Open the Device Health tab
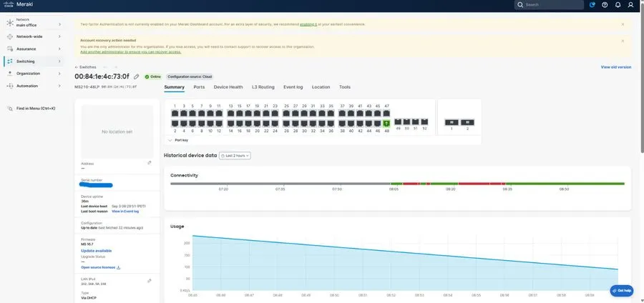Screen dimensions: 644x303 (x=228, y=87)
